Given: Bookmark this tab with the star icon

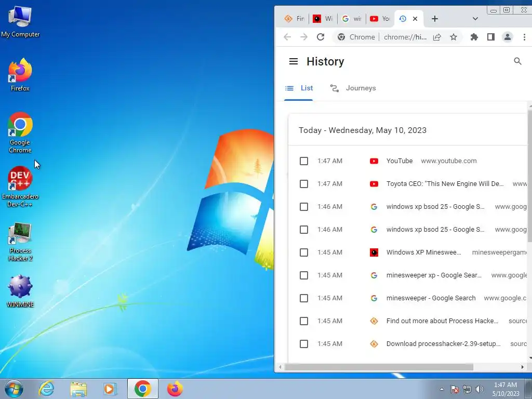Looking at the screenshot, I should click(x=453, y=37).
